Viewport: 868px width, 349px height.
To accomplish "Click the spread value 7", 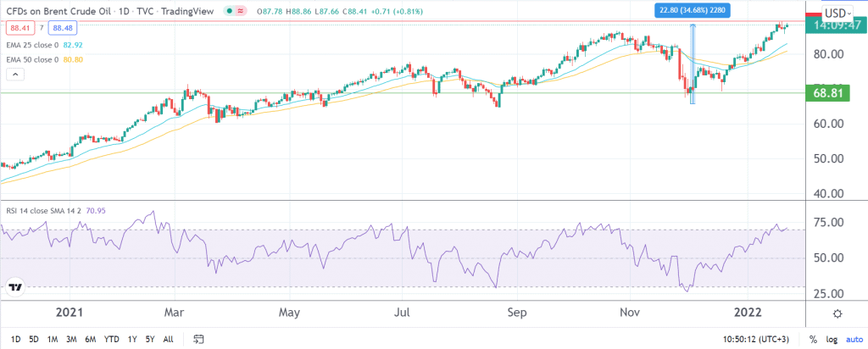I will (x=41, y=27).
